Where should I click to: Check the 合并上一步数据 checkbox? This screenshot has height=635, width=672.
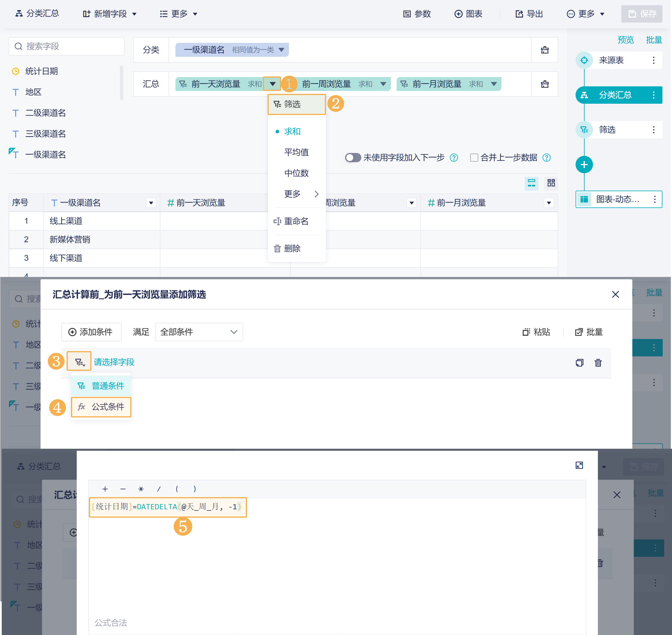click(474, 158)
